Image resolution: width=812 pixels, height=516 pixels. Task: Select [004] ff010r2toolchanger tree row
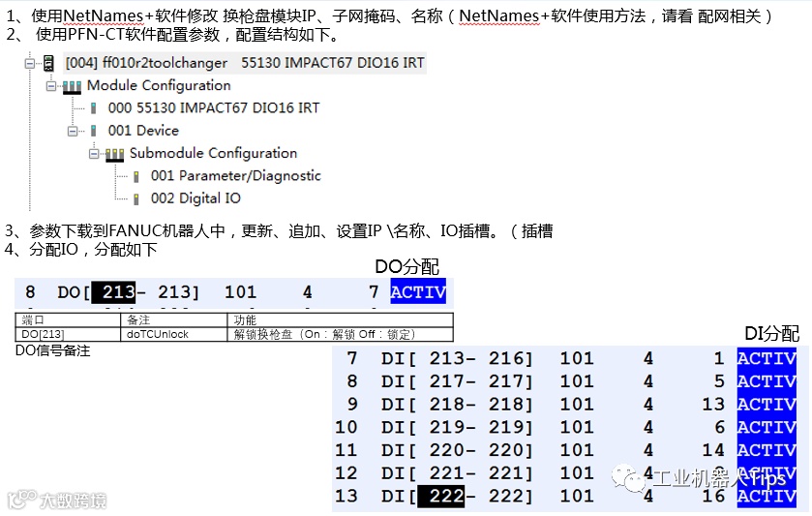pos(245,63)
